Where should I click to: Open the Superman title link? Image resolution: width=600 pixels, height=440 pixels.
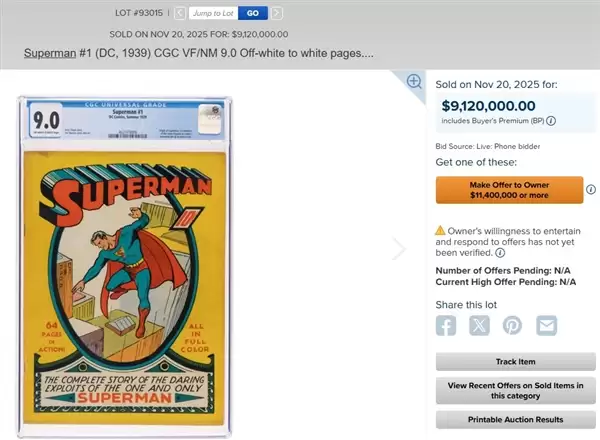point(50,53)
